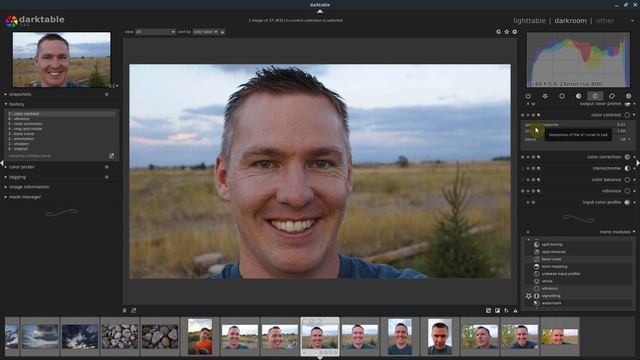The height and width of the screenshot is (360, 640).
Task: Show favorite modules group (star icon)
Action: click(x=545, y=96)
